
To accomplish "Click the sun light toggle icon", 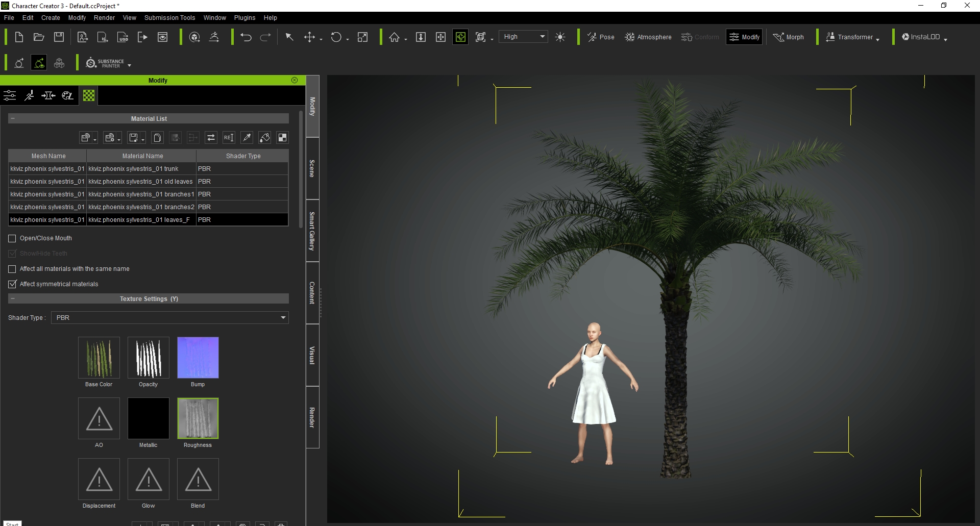I will [560, 37].
